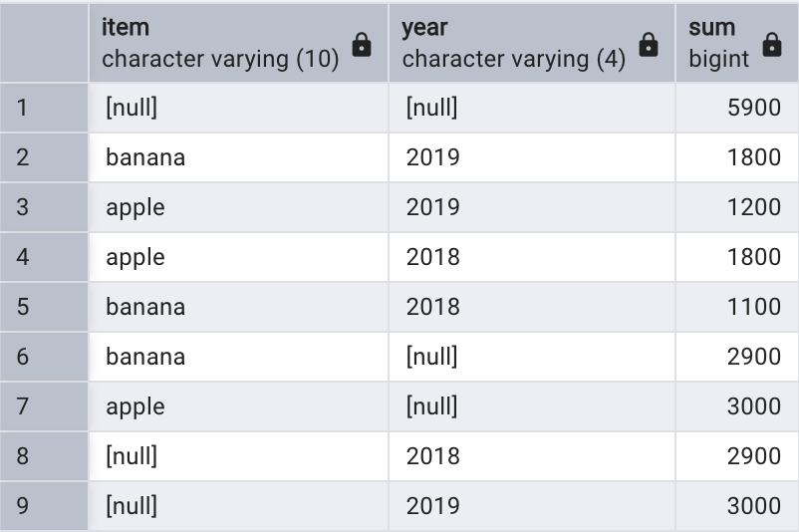Image resolution: width=799 pixels, height=532 pixels.
Task: Click the 2018 year cell in row 5
Action: point(532,307)
